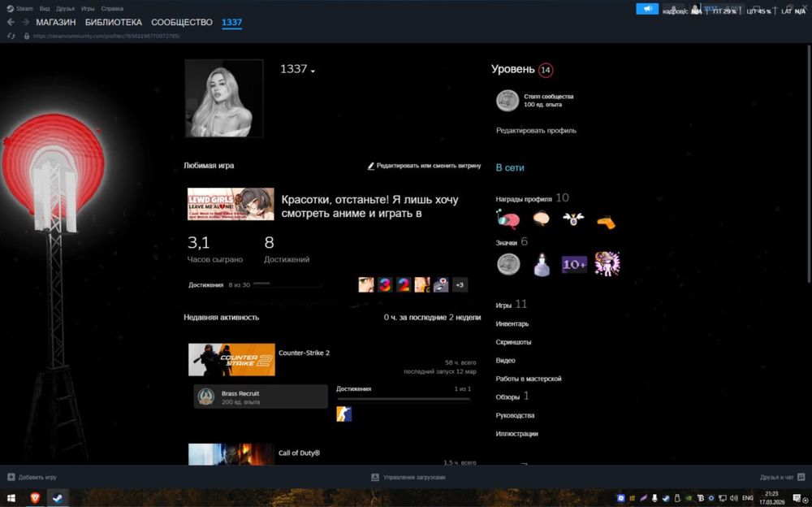Screen dimensions: 812x507
Task: Click the ENG language indicator in tray
Action: click(x=748, y=498)
